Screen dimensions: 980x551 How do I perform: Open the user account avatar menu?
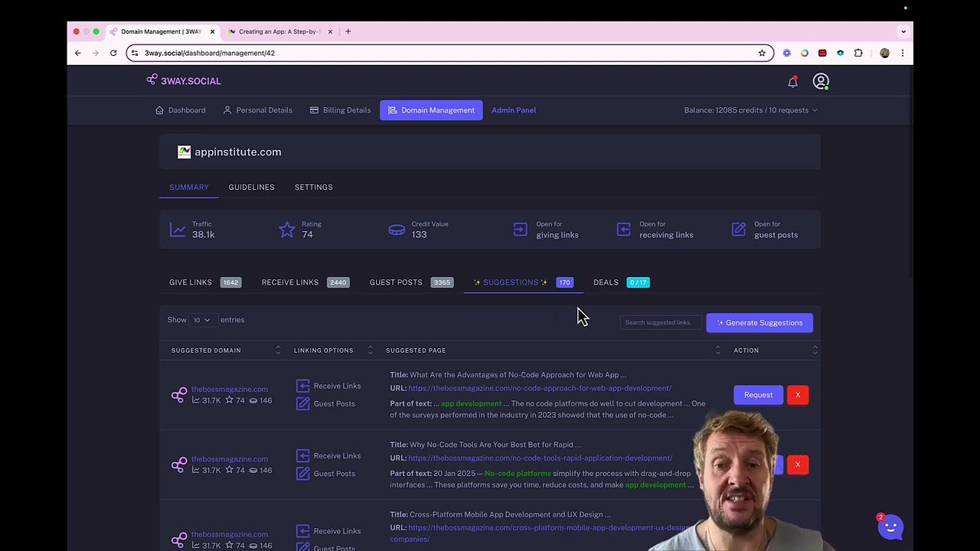point(821,81)
